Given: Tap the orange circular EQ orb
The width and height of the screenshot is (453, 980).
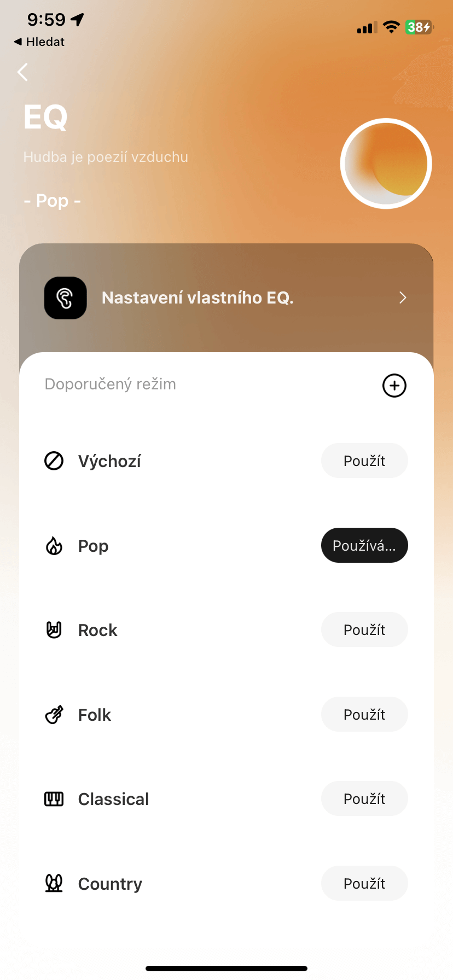Looking at the screenshot, I should click(x=386, y=164).
